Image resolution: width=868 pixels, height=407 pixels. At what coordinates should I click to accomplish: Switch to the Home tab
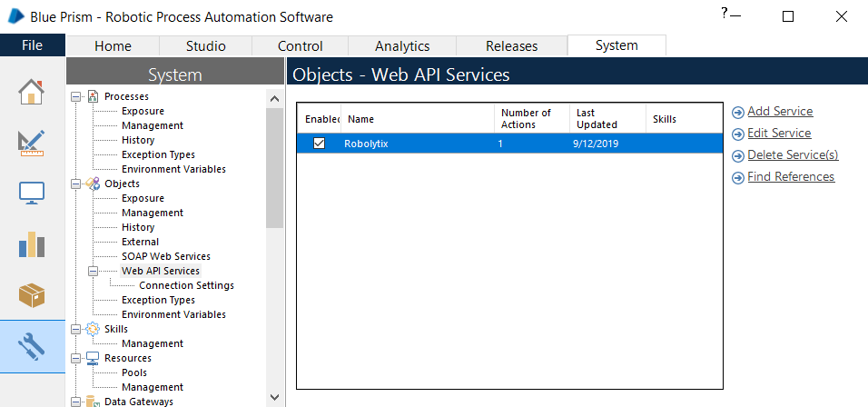click(113, 46)
